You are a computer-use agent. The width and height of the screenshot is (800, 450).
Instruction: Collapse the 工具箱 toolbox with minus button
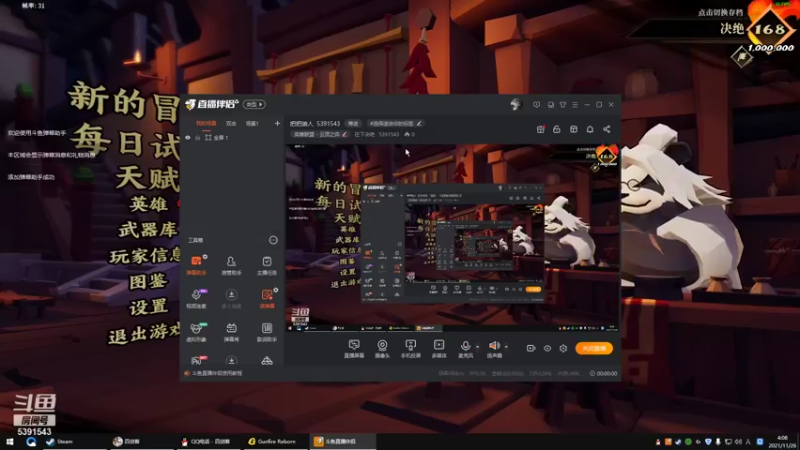[273, 240]
